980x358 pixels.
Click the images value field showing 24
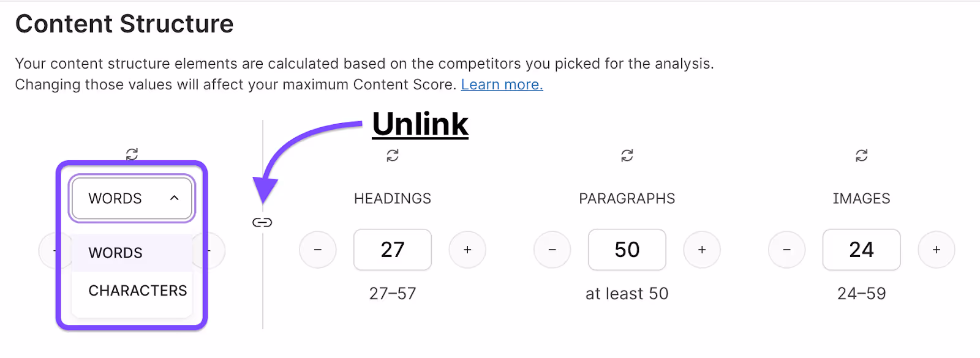[x=861, y=250]
